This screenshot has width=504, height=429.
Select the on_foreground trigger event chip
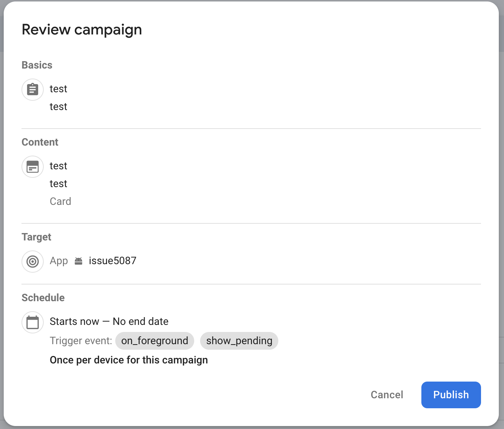click(155, 340)
